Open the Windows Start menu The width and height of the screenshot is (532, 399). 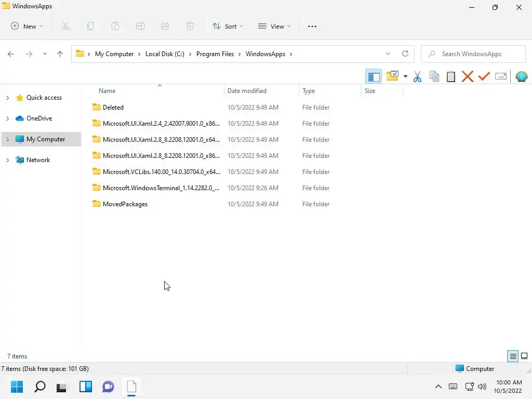pyautogui.click(x=17, y=387)
